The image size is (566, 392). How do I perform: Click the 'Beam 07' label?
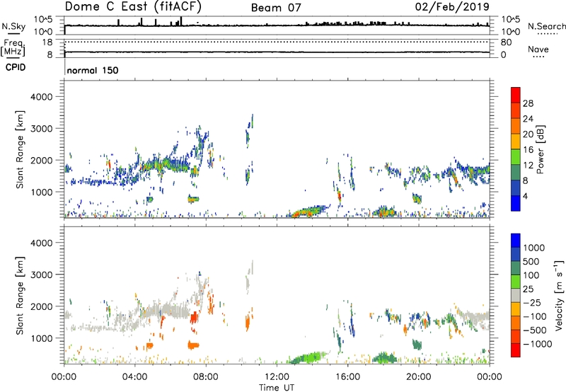pos(276,8)
